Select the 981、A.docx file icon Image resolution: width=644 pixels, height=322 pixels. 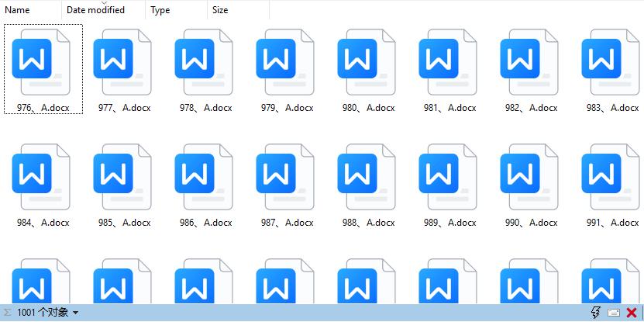448,62
